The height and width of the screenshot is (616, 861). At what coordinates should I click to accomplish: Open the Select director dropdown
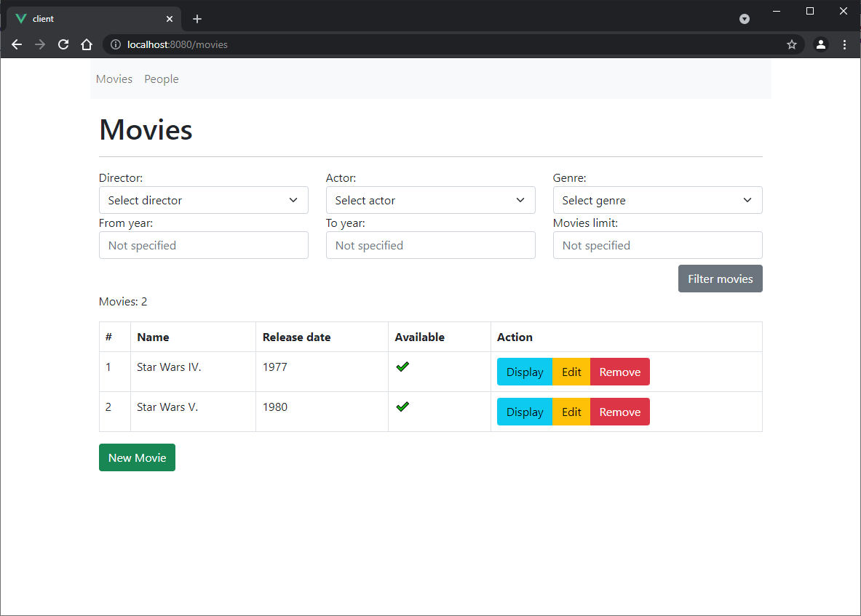click(x=204, y=200)
